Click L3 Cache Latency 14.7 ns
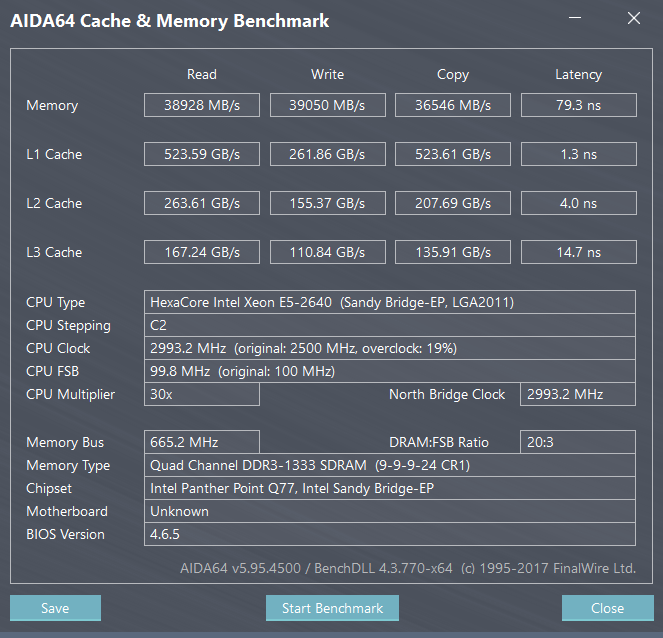Viewport: 663px width, 638px height. coord(579,252)
